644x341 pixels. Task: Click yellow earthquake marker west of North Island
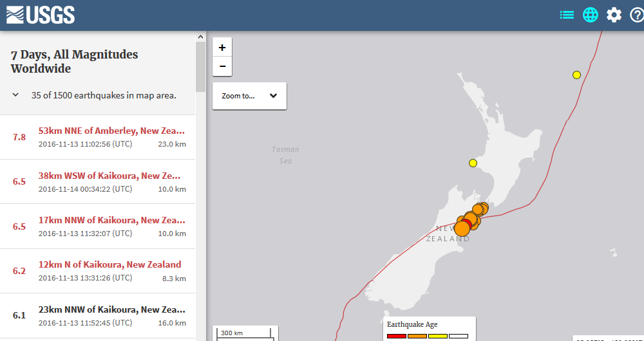(473, 163)
